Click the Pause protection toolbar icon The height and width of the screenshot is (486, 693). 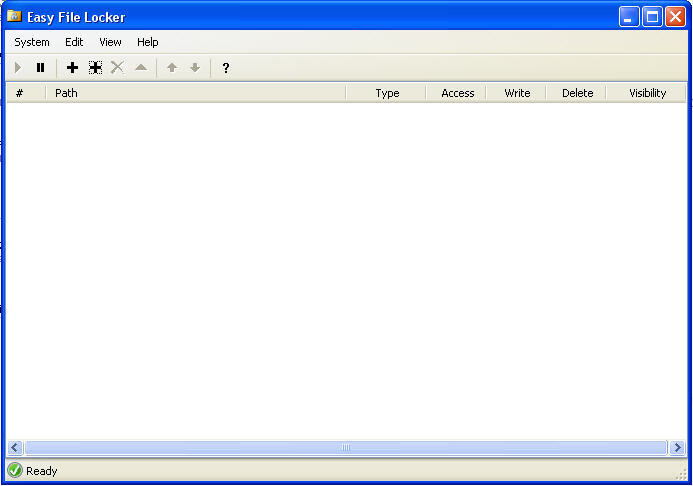[40, 68]
